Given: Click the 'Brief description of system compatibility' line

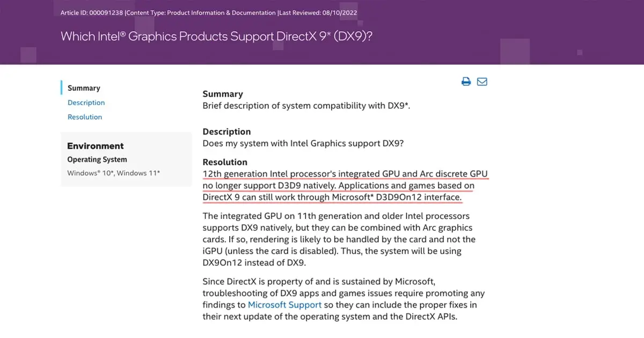Looking at the screenshot, I should pyautogui.click(x=306, y=106).
